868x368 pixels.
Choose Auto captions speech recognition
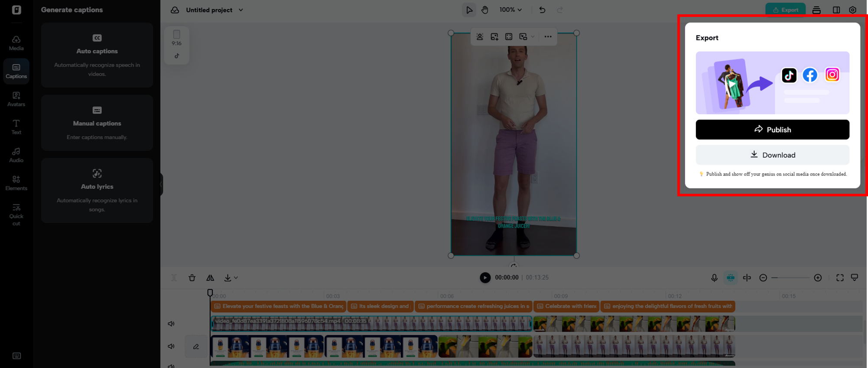97,55
